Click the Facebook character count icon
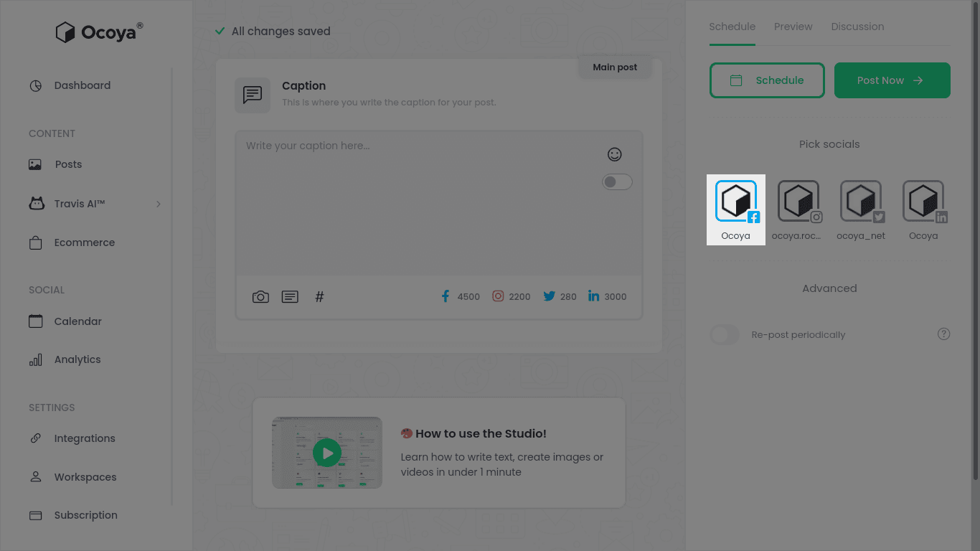The image size is (980, 551). [446, 296]
